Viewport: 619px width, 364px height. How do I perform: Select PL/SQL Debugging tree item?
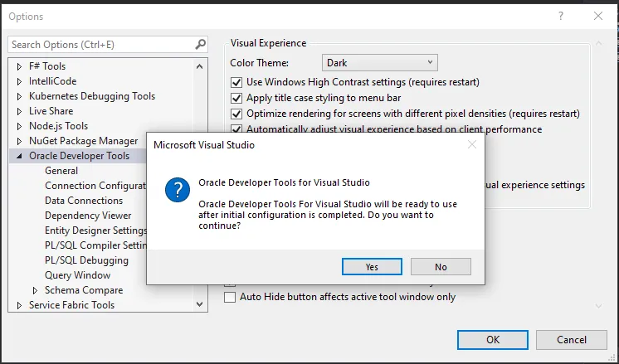[86, 260]
